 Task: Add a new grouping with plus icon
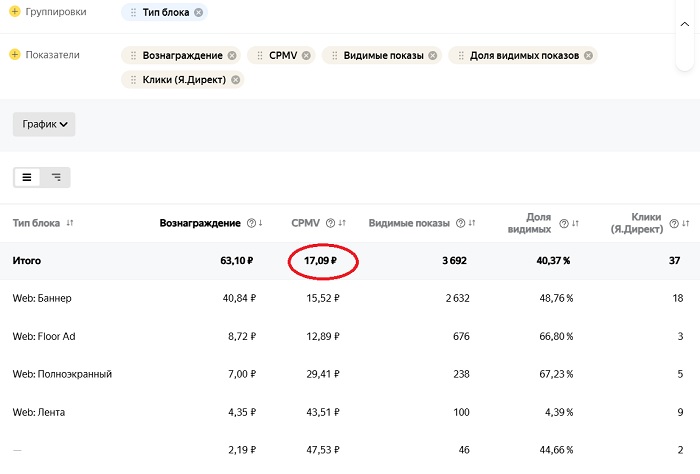[15, 12]
